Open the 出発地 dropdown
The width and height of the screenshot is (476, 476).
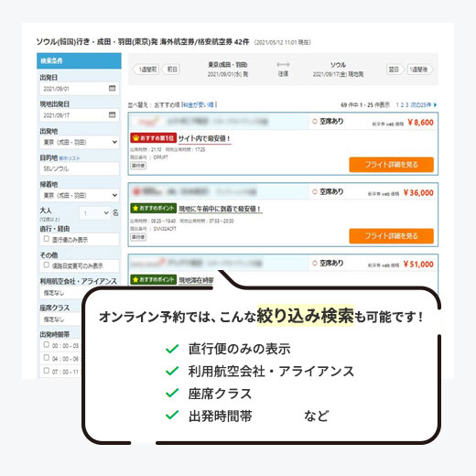click(x=80, y=142)
